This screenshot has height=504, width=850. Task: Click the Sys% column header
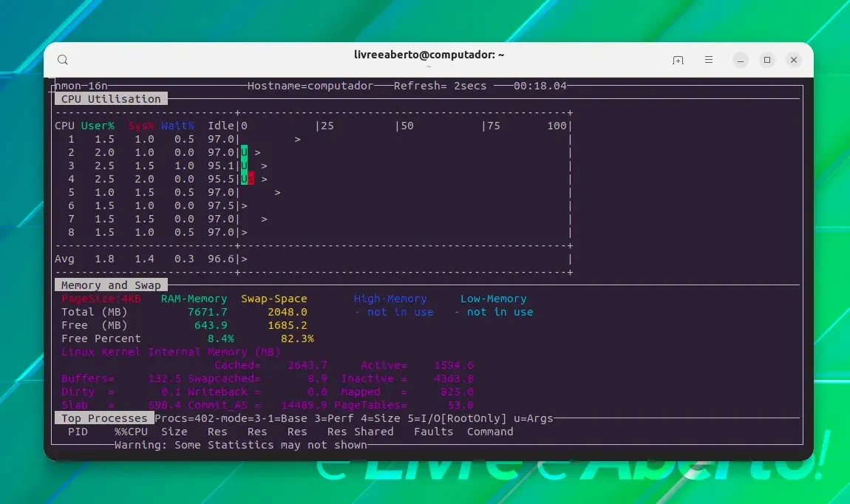coord(141,126)
